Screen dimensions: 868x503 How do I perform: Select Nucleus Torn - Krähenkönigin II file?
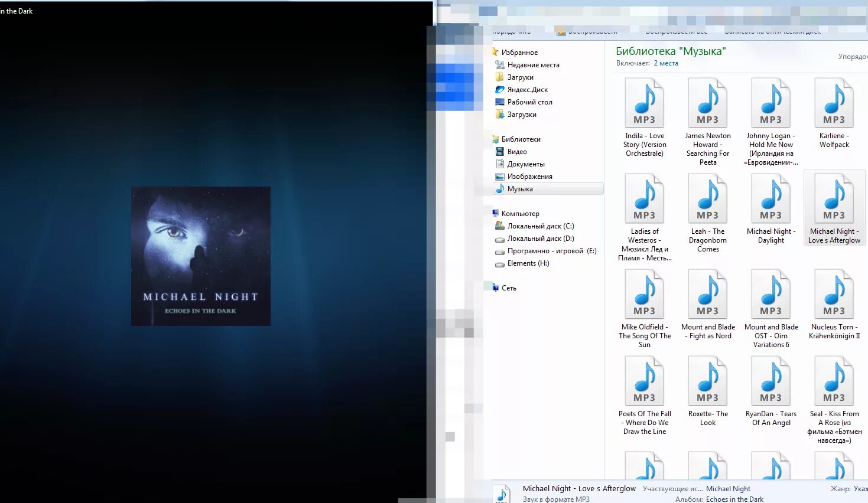coord(834,304)
